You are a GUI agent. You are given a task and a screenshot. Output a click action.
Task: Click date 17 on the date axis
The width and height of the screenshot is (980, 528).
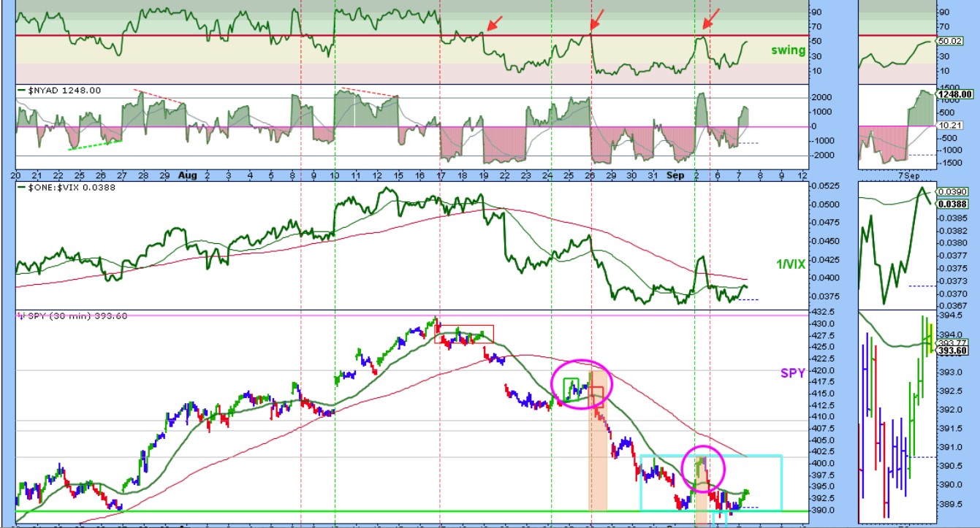441,176
